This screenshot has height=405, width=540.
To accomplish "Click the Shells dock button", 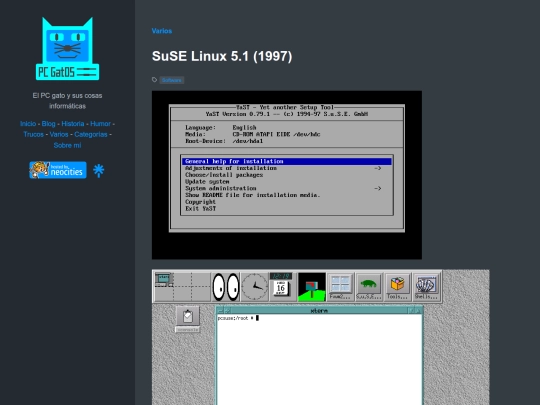I will (x=426, y=287).
